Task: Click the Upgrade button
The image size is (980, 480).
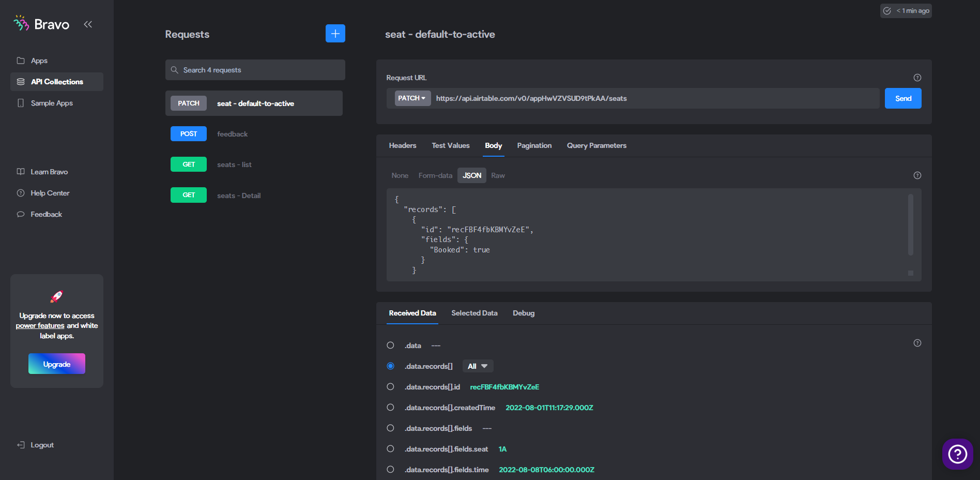Action: (57, 364)
